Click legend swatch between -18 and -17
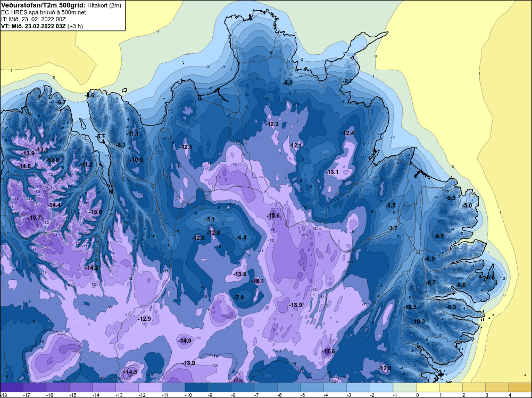Screen dimensions: 532x398 click(x=12, y=387)
